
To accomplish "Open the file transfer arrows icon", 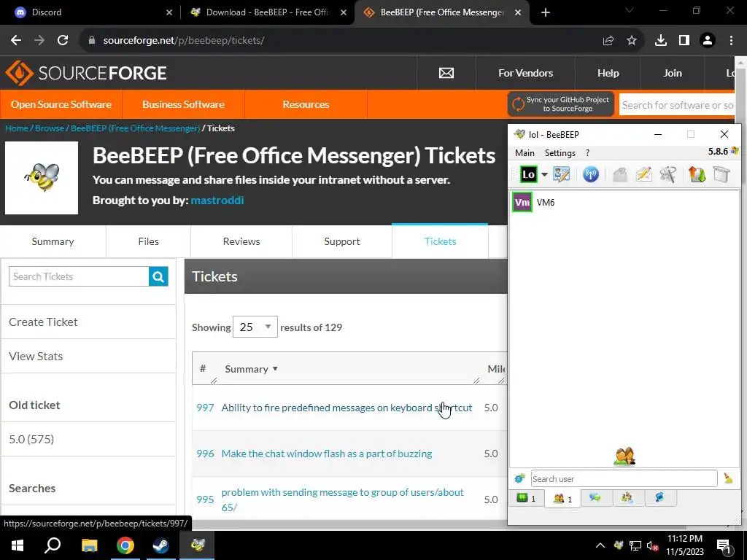I will [697, 174].
